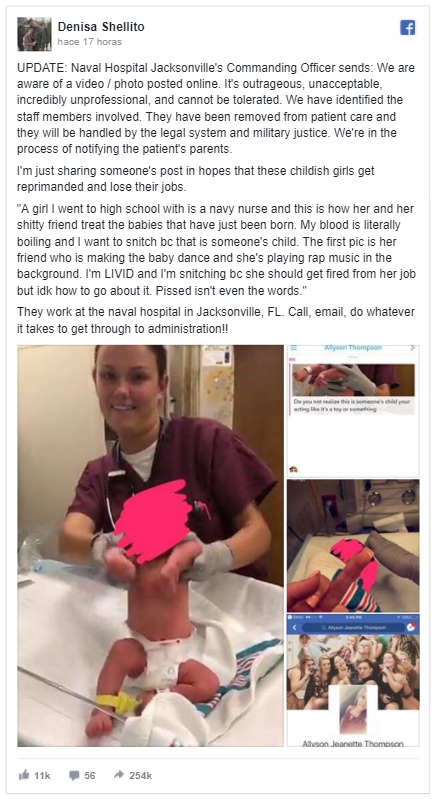Tap right chevron beside Allyson Thompson header
The width and height of the screenshot is (436, 799).
pyautogui.click(x=413, y=348)
